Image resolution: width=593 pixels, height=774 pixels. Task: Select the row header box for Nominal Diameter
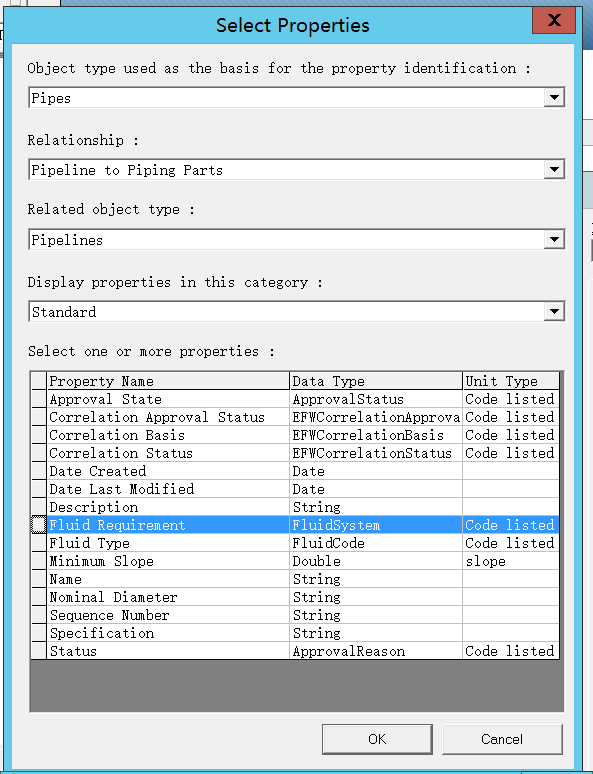click(x=39, y=597)
